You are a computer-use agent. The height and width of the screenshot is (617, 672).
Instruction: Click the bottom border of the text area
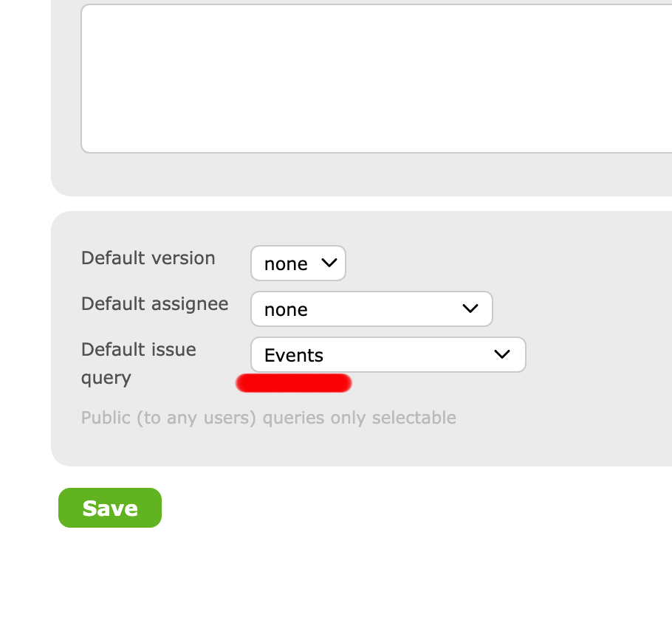click(377, 152)
